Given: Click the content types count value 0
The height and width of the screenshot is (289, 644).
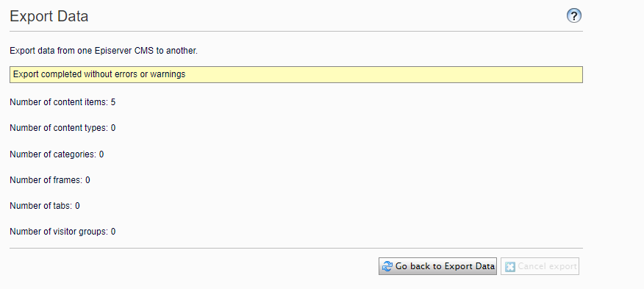Looking at the screenshot, I should tap(113, 128).
